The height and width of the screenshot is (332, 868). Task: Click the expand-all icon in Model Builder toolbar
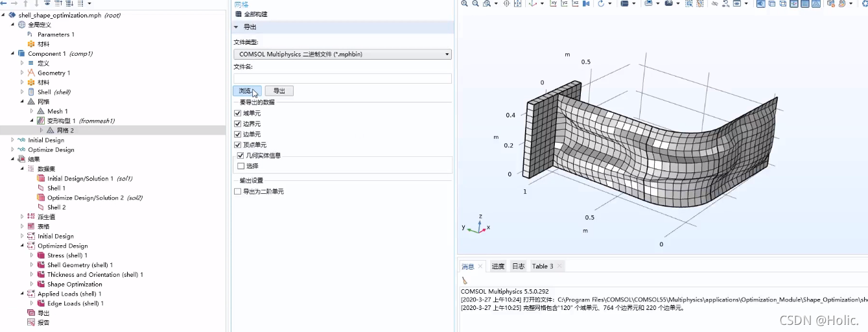tap(69, 3)
